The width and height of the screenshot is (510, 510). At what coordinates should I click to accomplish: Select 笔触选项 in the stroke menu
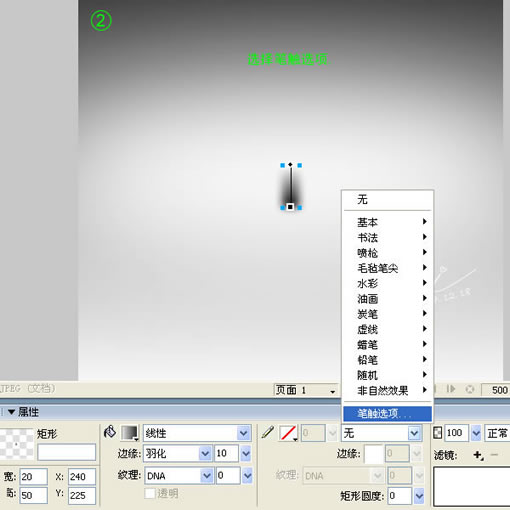[387, 414]
